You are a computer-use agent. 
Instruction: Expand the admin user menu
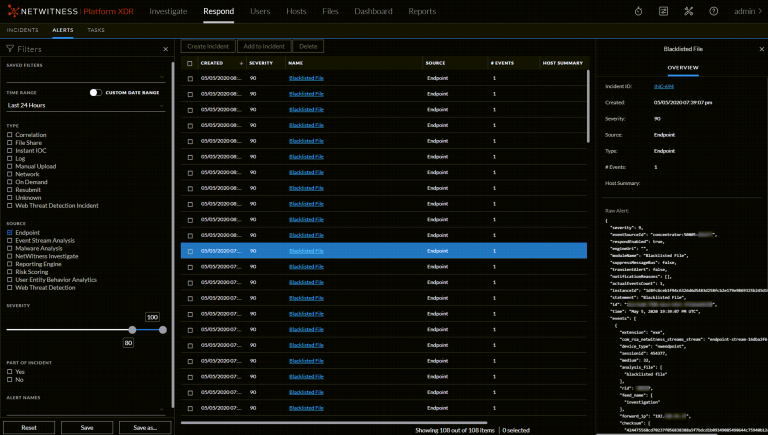click(745, 11)
